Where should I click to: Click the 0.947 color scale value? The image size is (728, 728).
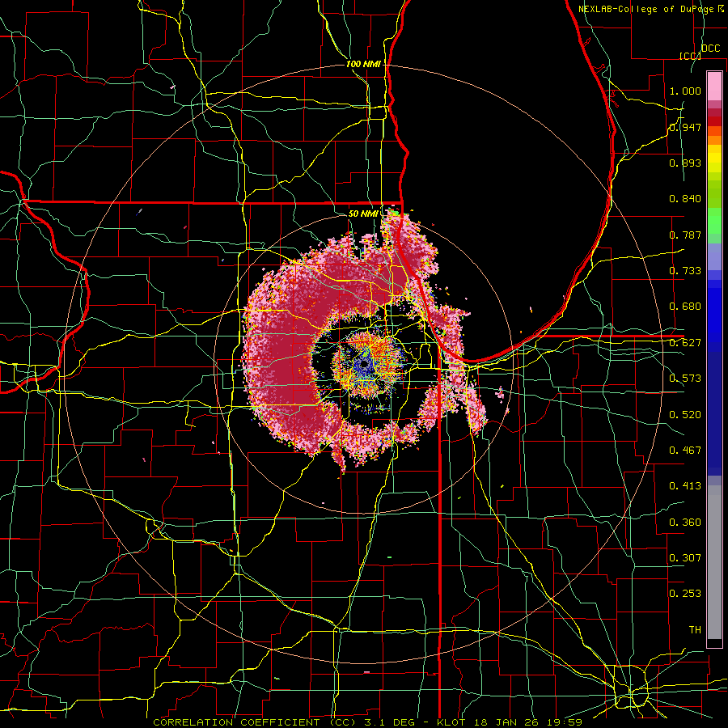tap(685, 127)
